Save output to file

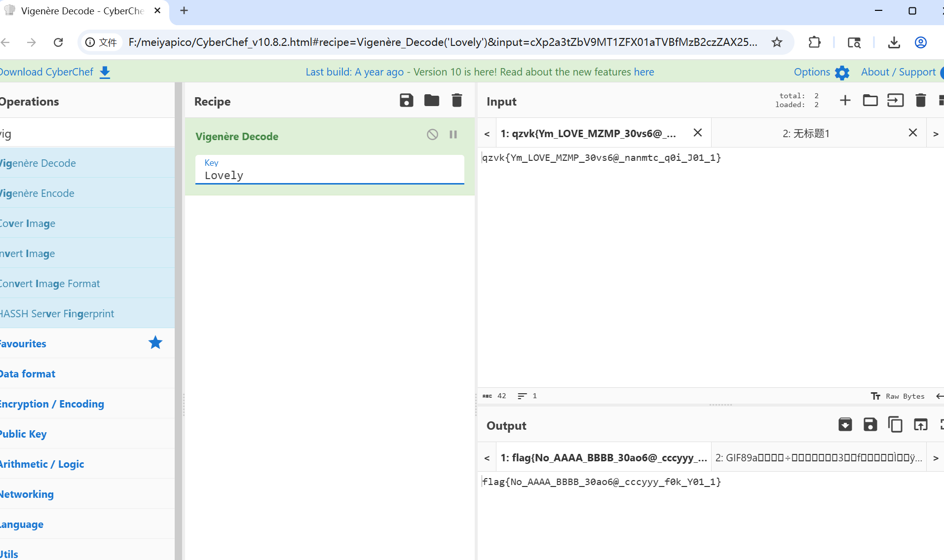coord(870,425)
